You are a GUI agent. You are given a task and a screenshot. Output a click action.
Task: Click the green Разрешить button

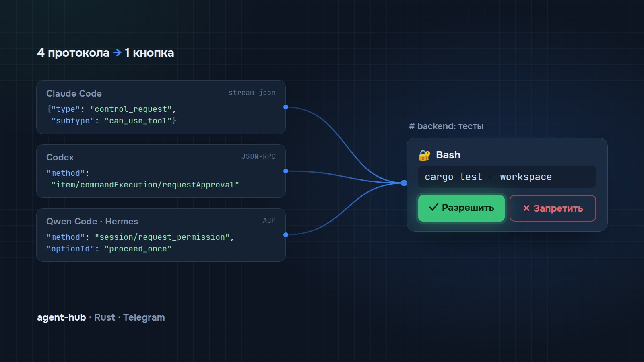[x=461, y=208]
